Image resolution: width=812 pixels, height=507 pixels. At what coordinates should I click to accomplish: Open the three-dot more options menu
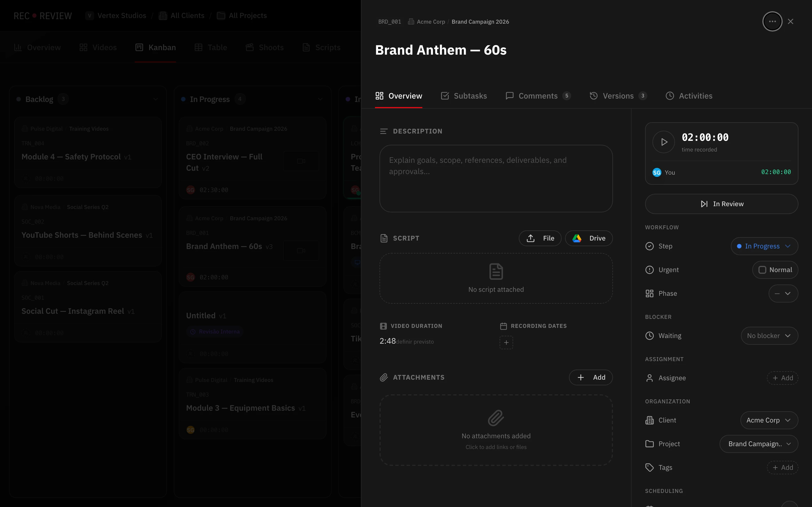tap(772, 21)
